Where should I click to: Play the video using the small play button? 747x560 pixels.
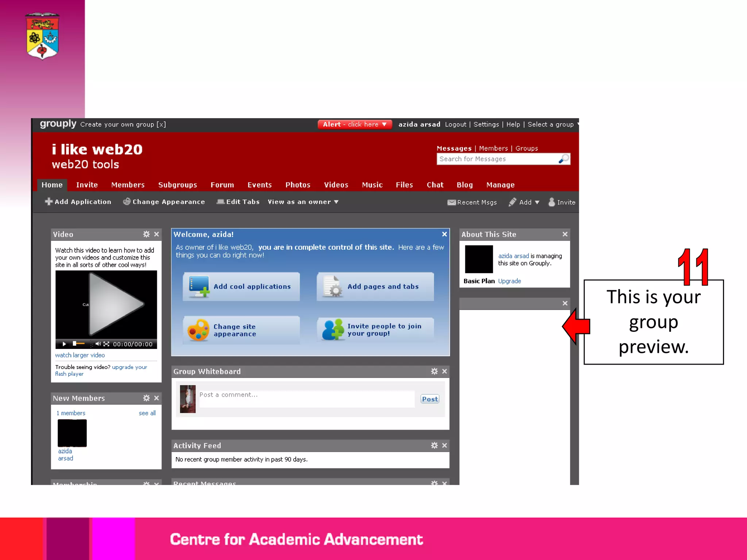[x=64, y=344]
